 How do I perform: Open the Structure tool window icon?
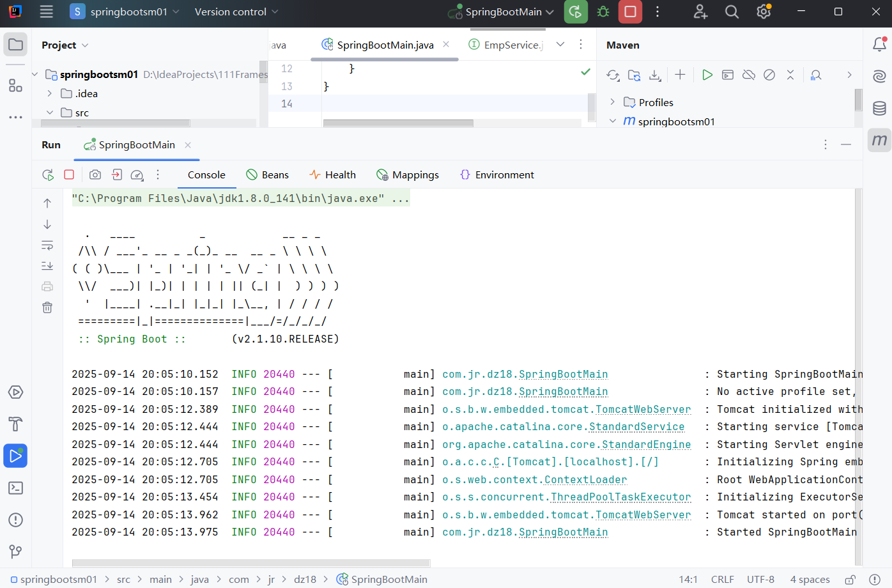click(x=15, y=86)
